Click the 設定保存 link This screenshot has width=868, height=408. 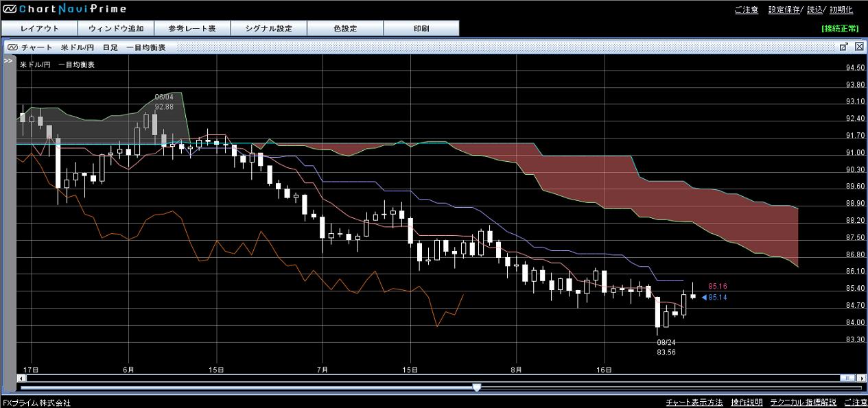pyautogui.click(x=784, y=10)
